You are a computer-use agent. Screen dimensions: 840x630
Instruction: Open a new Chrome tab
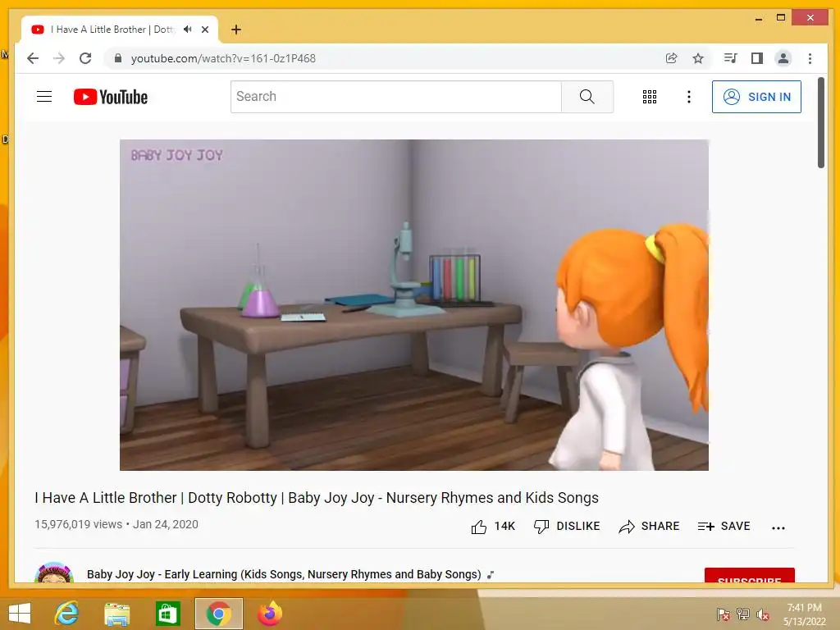235,30
